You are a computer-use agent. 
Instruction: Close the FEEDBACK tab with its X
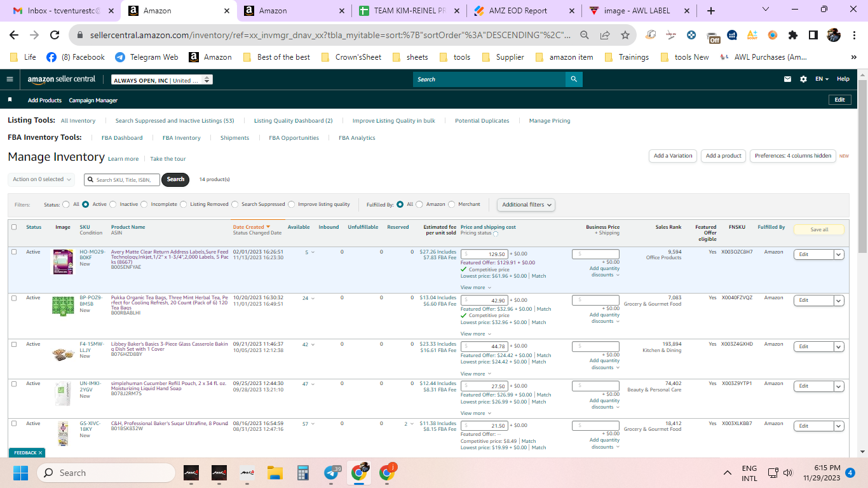(41, 452)
